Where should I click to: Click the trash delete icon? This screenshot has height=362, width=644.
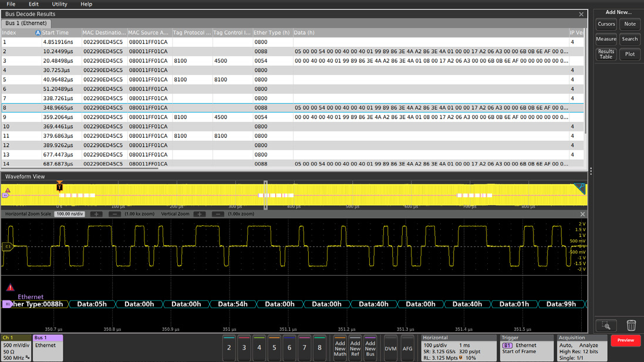pos(631,326)
